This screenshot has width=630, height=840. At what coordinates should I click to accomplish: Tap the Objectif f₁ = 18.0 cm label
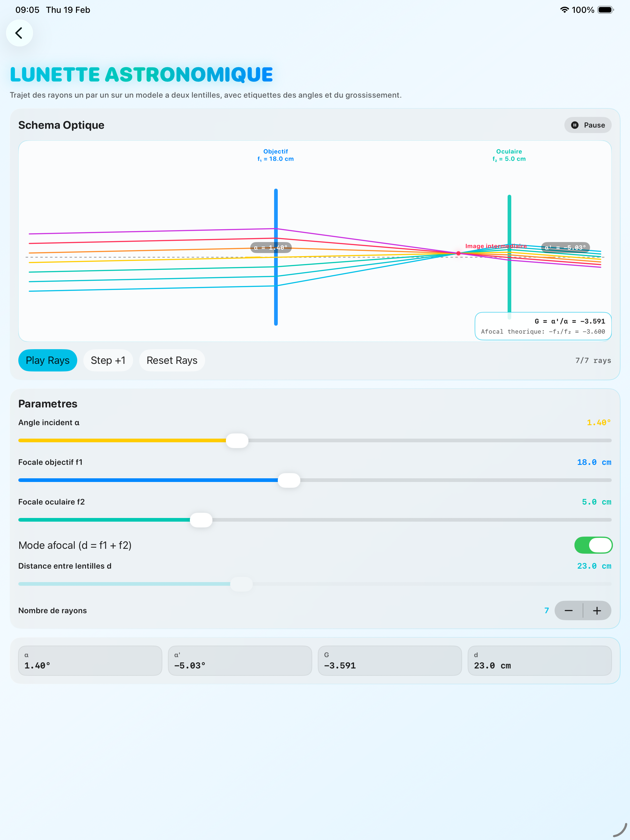pyautogui.click(x=276, y=155)
